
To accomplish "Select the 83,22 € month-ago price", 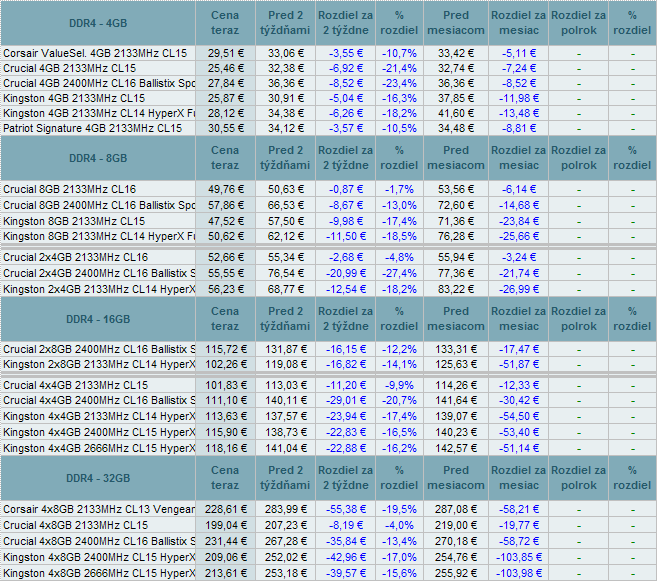I will click(x=456, y=289).
